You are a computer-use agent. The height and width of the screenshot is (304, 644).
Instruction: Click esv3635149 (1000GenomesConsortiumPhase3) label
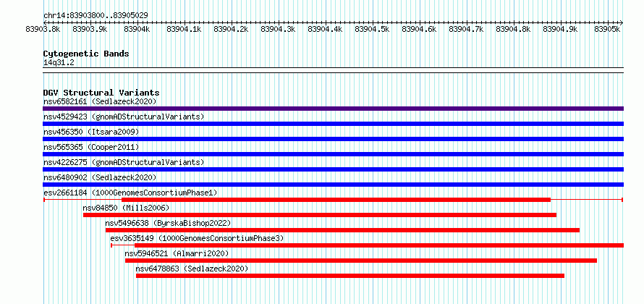(x=197, y=238)
